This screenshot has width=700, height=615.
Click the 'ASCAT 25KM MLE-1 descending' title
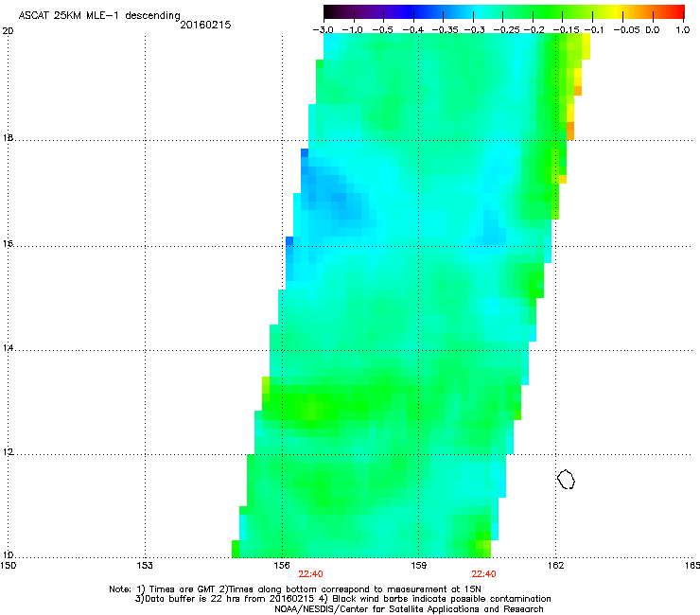click(99, 15)
